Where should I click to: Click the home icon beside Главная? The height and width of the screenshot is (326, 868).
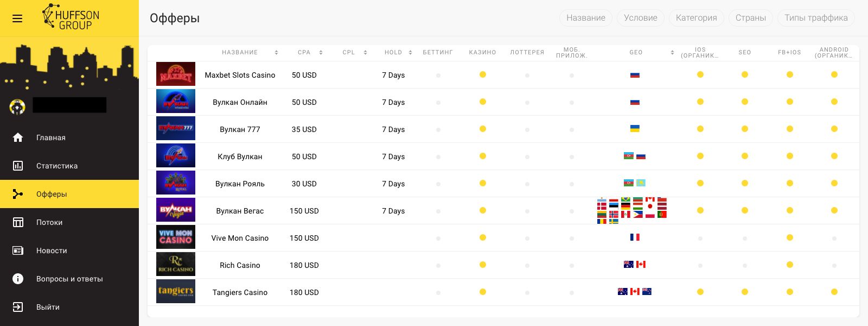18,137
